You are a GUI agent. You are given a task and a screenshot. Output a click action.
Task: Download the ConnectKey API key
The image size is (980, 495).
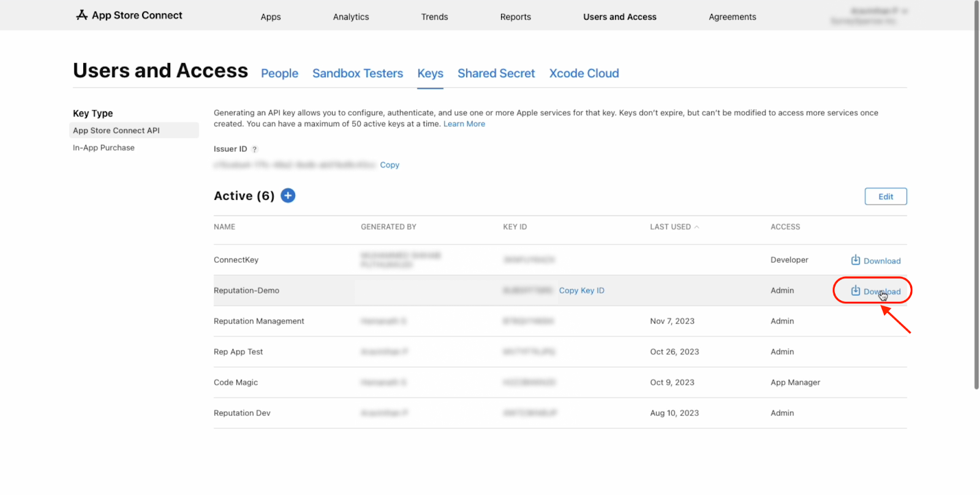(875, 260)
